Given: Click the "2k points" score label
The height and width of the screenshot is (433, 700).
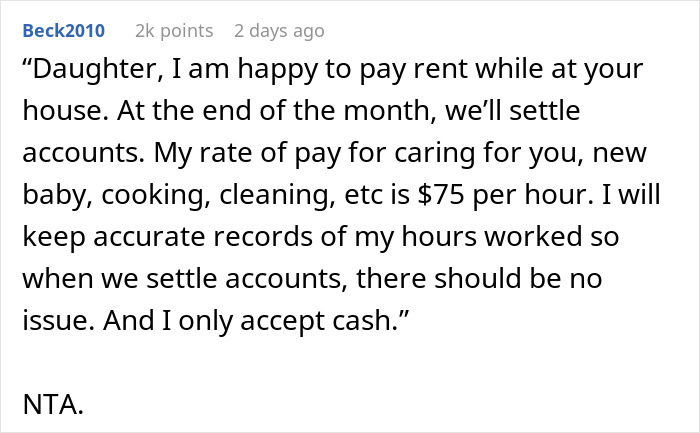Looking at the screenshot, I should coord(173,31).
